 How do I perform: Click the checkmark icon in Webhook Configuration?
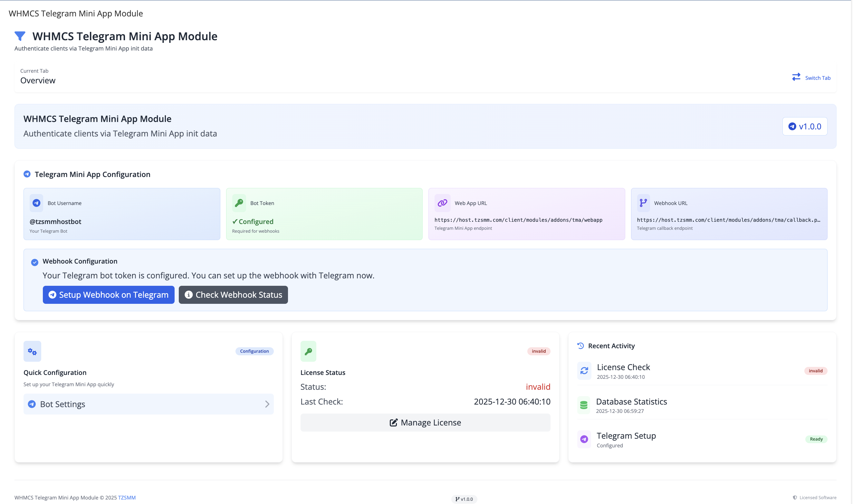click(x=34, y=262)
